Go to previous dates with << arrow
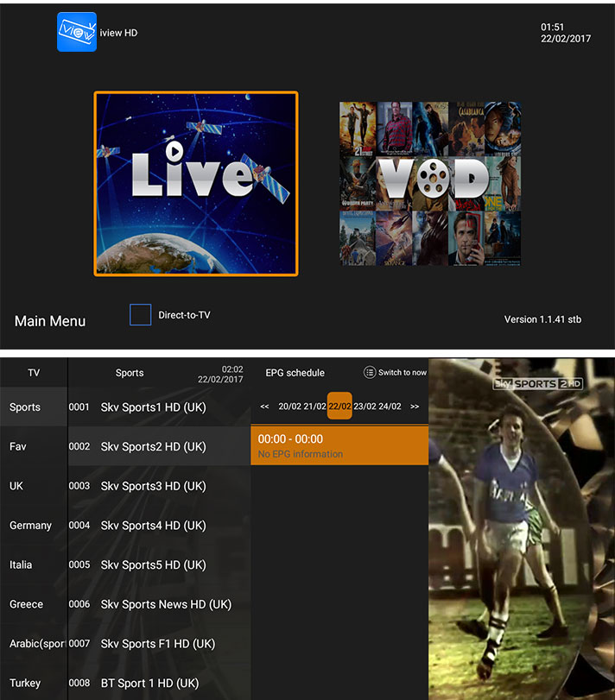 click(264, 407)
